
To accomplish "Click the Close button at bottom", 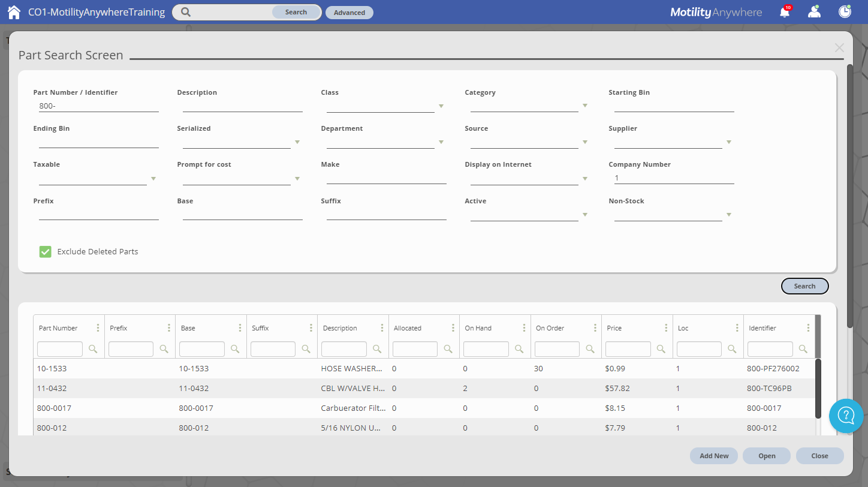I will coord(819,456).
